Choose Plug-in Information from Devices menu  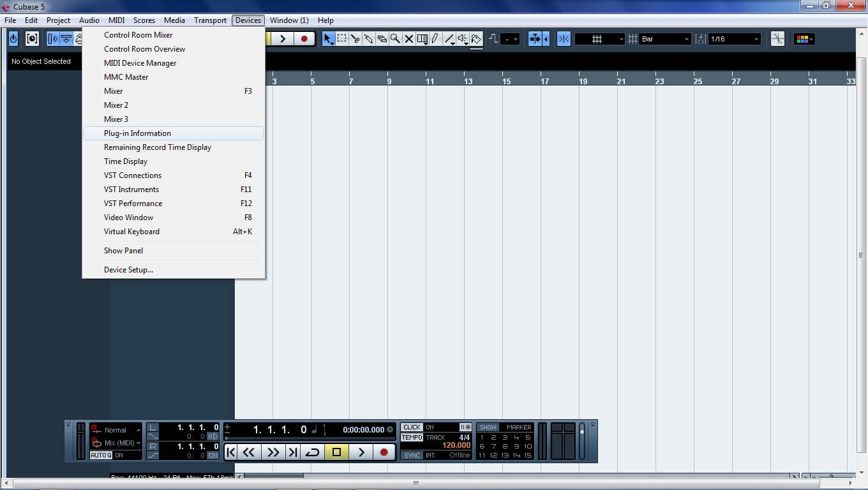(x=174, y=133)
